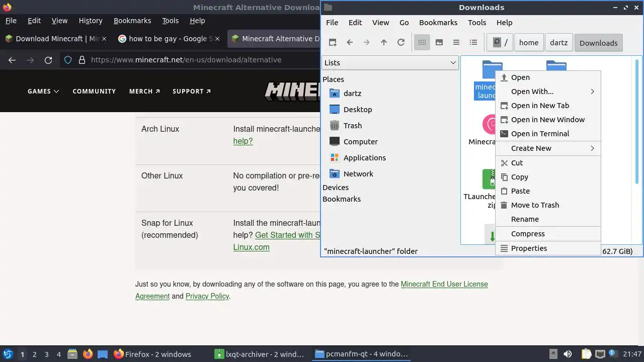This screenshot has height=362, width=644.
Task: Close the Google search tab
Action: [x=217, y=39]
